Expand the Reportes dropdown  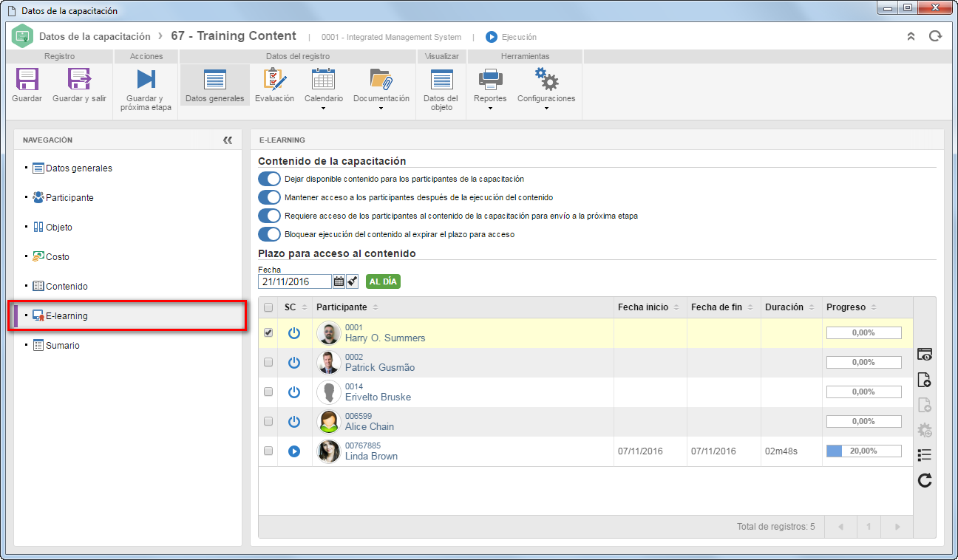(490, 108)
